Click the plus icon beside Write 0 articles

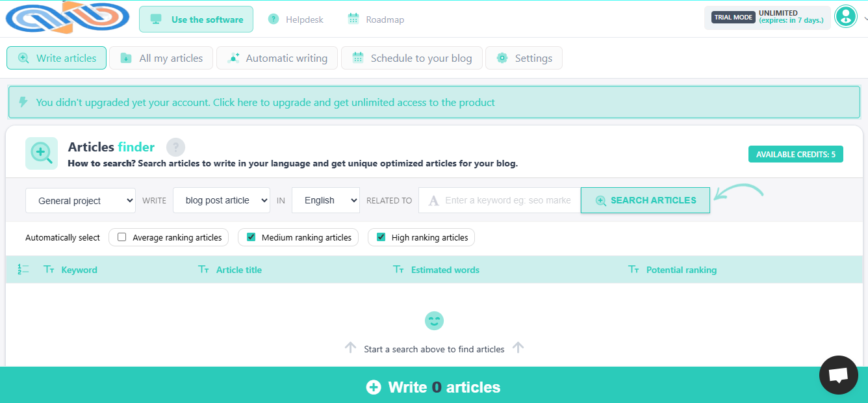pyautogui.click(x=374, y=387)
